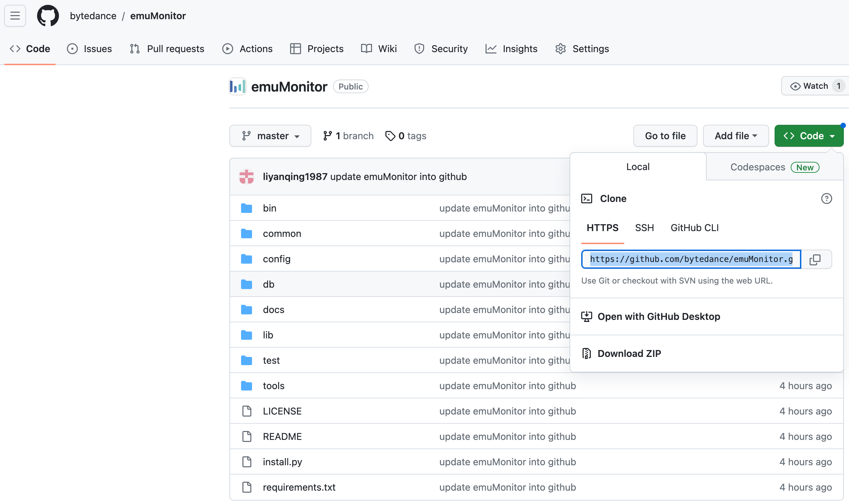Click the db folder icon

coord(247,284)
